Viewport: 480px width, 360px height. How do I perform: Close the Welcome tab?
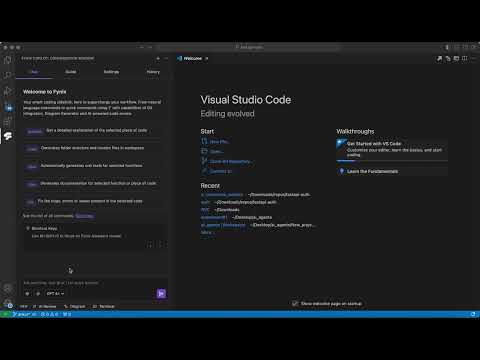tap(207, 58)
